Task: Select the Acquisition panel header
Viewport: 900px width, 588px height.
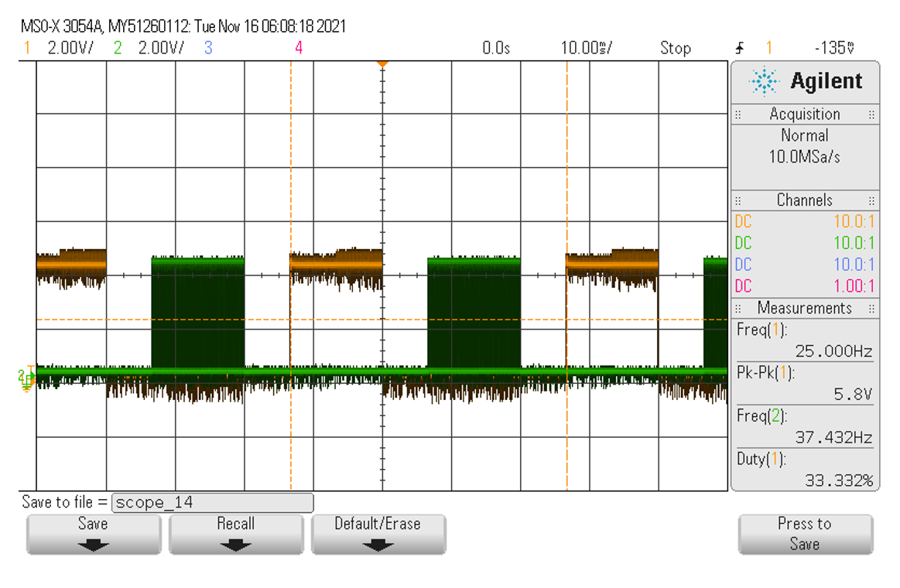Action: 804,115
